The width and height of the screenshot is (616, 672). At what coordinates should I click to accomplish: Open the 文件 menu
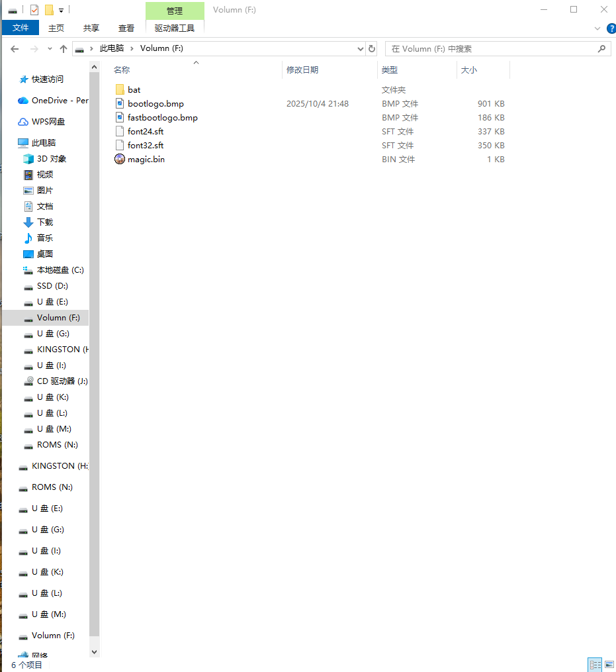[x=21, y=28]
